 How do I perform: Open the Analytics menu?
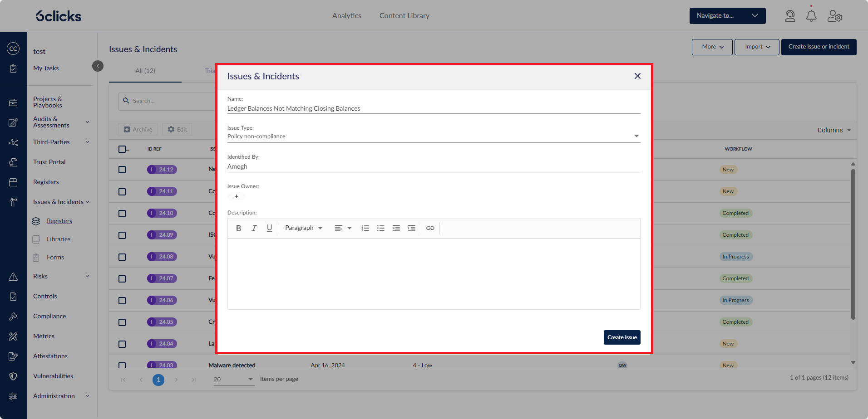tap(346, 16)
